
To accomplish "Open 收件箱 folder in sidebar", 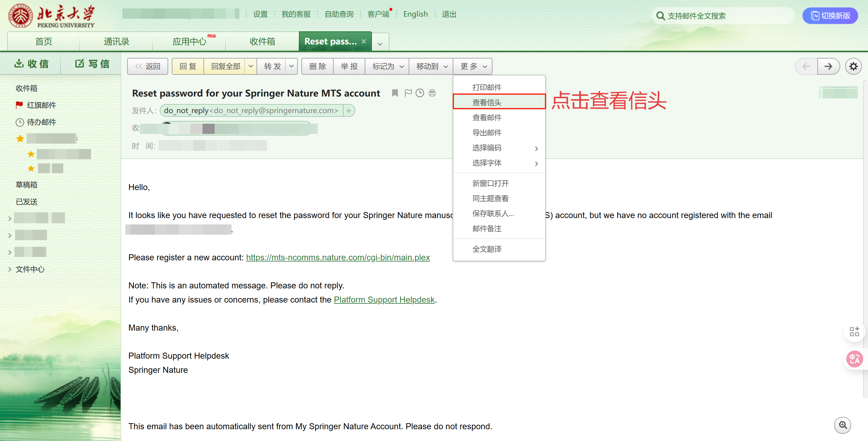I will tap(27, 88).
